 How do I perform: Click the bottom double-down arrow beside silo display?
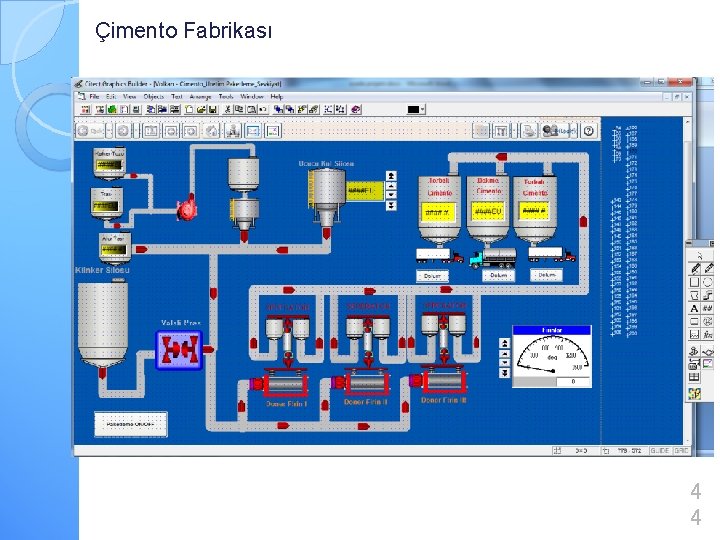pyautogui.click(x=391, y=206)
